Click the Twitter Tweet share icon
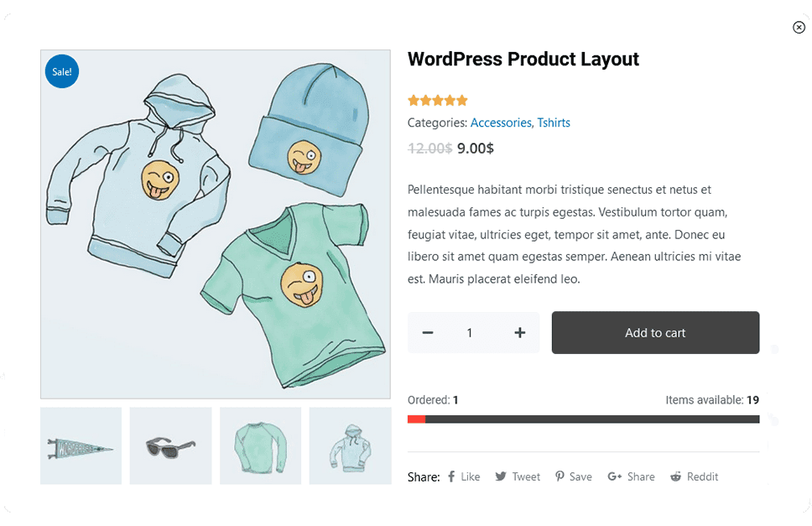Screen dimensions: 812x526 [x=501, y=477]
